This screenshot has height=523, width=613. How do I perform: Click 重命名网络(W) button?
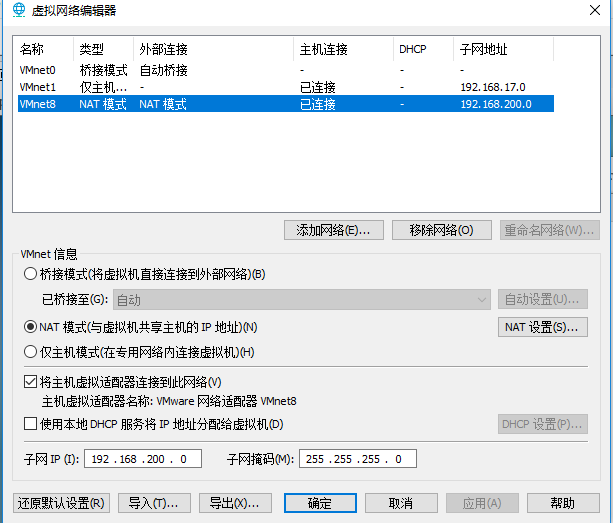coord(550,230)
